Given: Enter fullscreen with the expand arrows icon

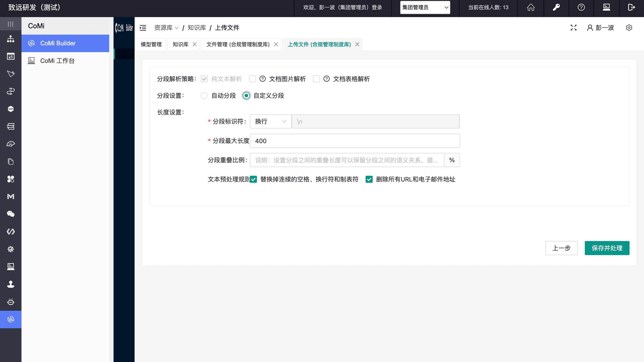Looking at the screenshot, I should [x=573, y=28].
